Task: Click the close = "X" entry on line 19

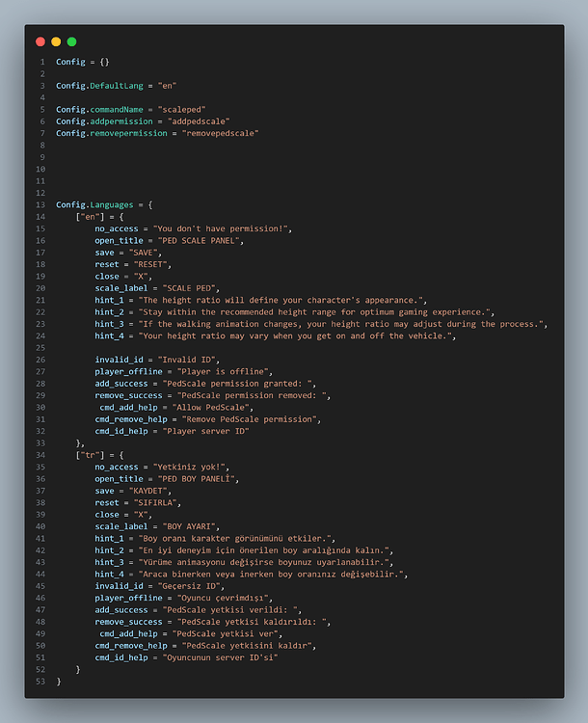Action: tap(123, 277)
